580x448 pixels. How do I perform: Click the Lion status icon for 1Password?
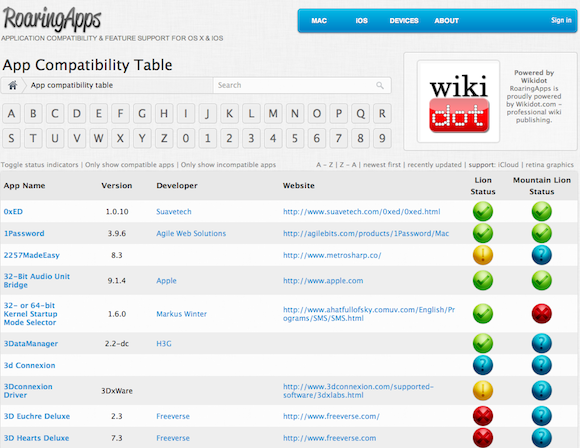pos(483,233)
